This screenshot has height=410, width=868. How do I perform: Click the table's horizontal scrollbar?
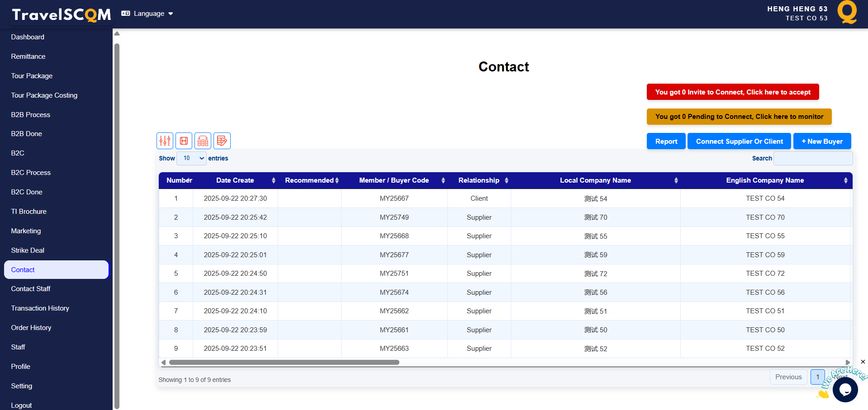click(x=284, y=362)
